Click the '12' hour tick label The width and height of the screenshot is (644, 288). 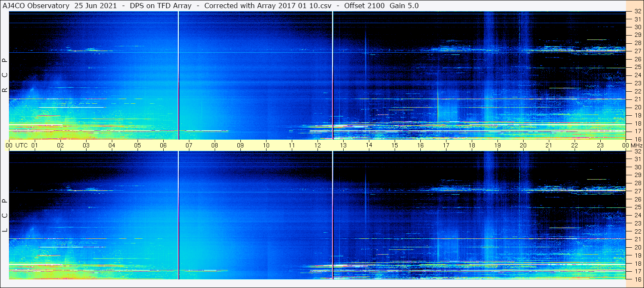pyautogui.click(x=318, y=145)
